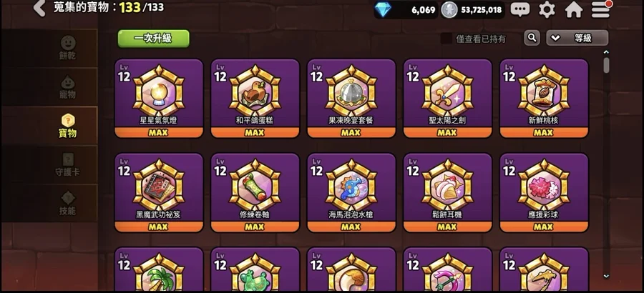
Task: Click the magnifier search icon
Action: [x=532, y=38]
